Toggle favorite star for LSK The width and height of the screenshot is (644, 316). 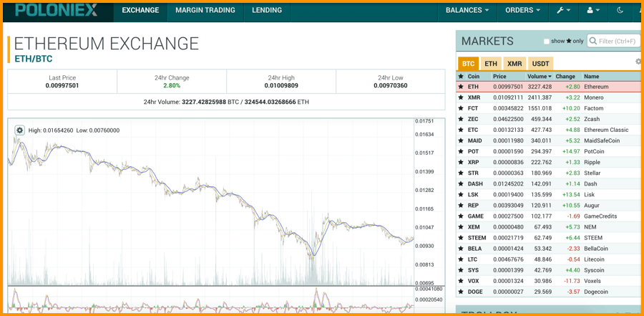pos(461,195)
